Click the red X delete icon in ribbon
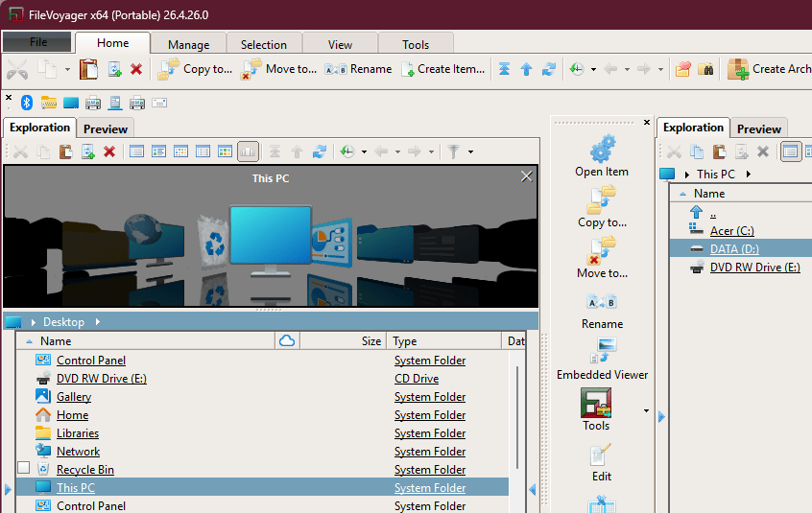 coord(136,69)
